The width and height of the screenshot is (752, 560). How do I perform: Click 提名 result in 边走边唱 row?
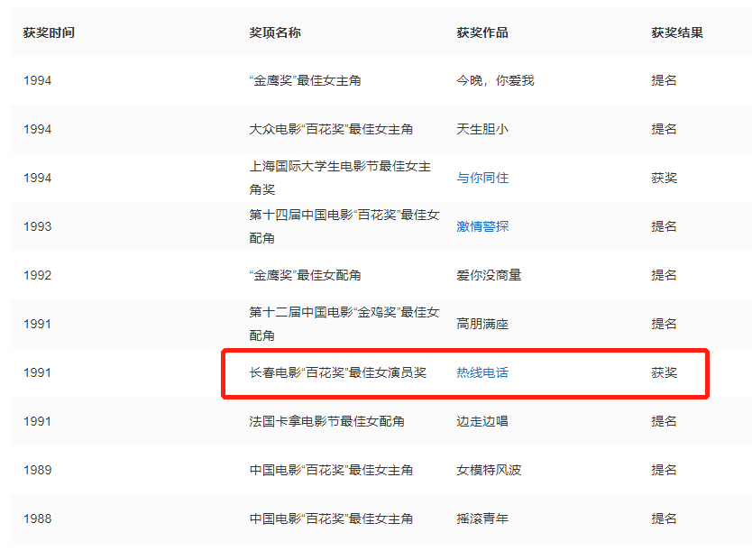(664, 421)
